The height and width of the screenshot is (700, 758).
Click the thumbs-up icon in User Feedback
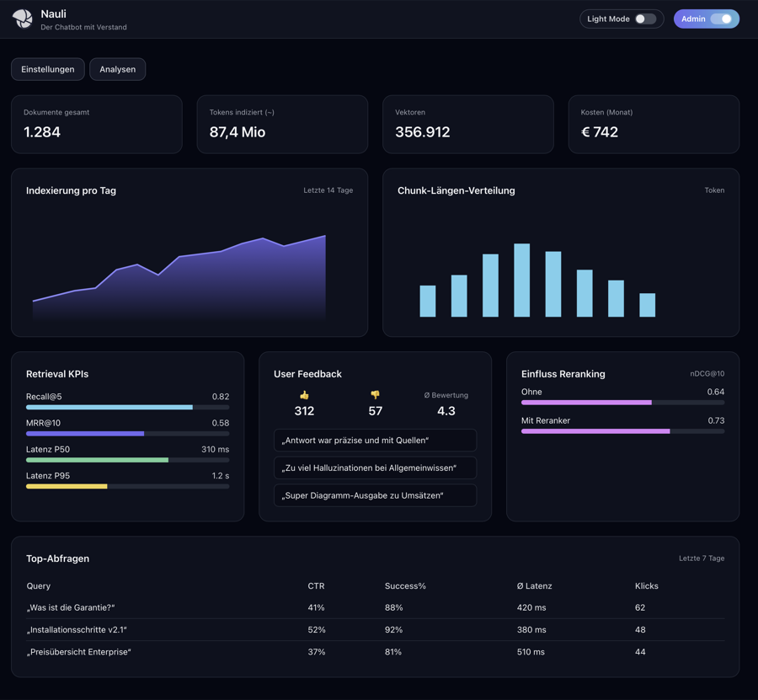point(304,394)
